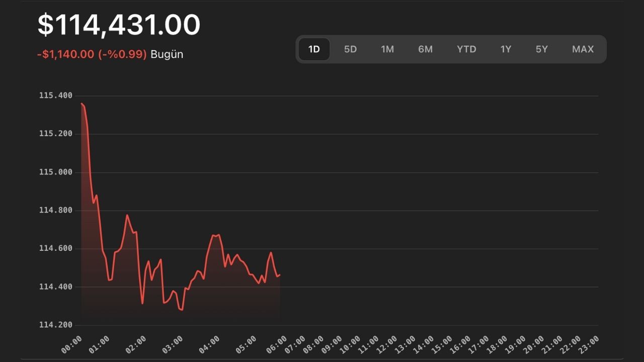Switch to the 1Y yearly view
The width and height of the screenshot is (644, 362).
pyautogui.click(x=506, y=49)
